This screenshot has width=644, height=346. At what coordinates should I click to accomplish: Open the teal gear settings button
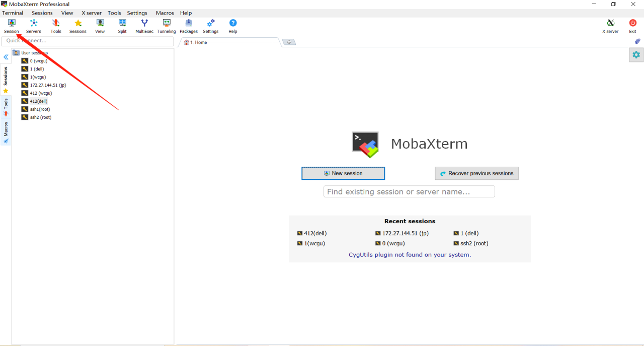636,55
